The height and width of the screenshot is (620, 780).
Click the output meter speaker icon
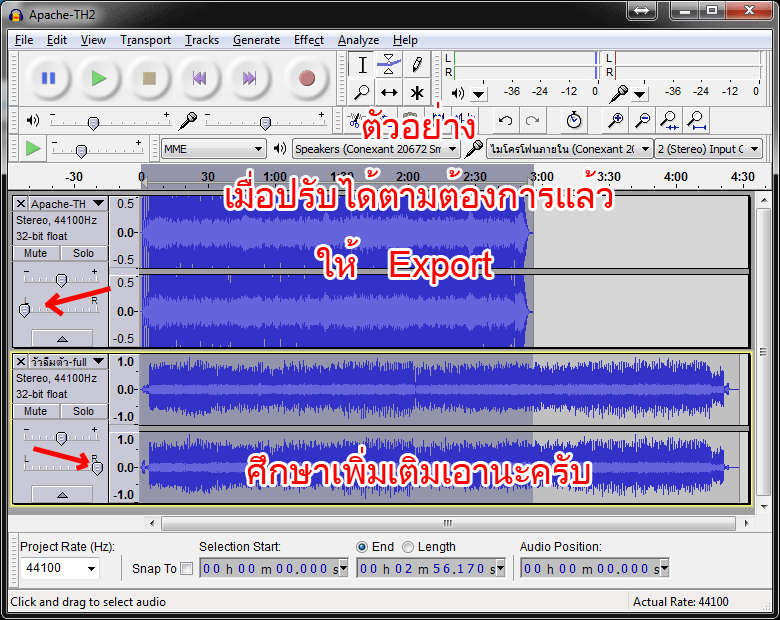point(458,93)
